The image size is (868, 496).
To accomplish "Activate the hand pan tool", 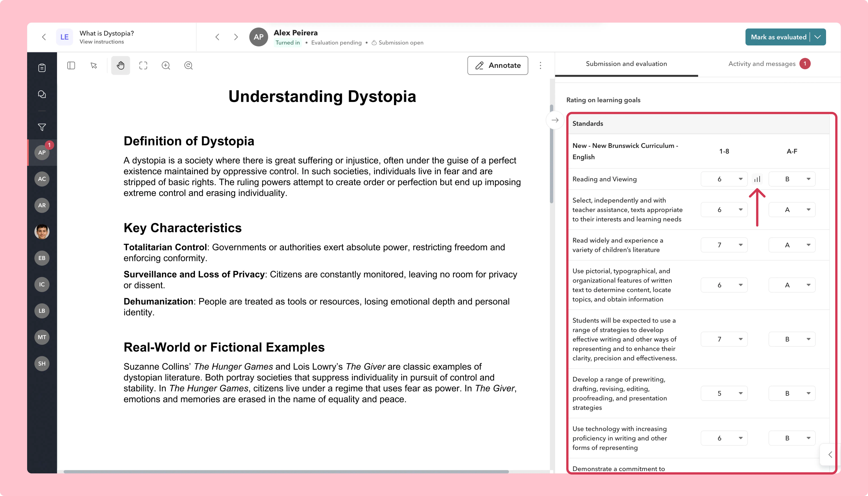I will 121,65.
